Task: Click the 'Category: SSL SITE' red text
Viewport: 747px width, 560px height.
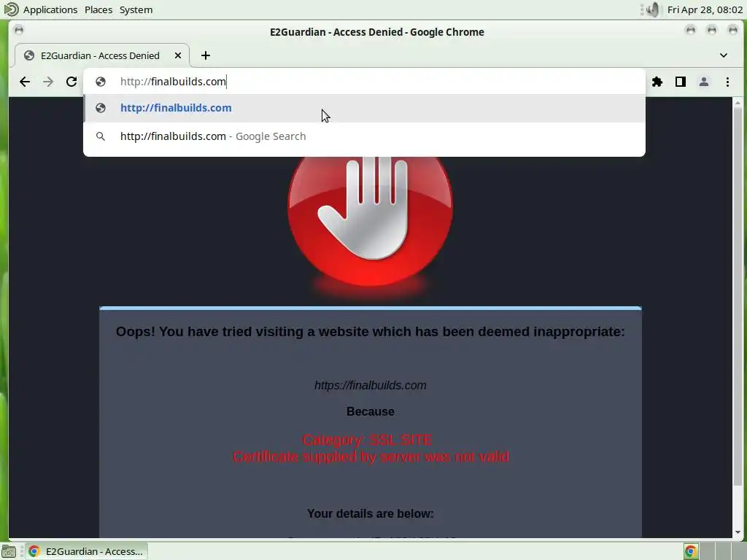Action: pos(368,440)
